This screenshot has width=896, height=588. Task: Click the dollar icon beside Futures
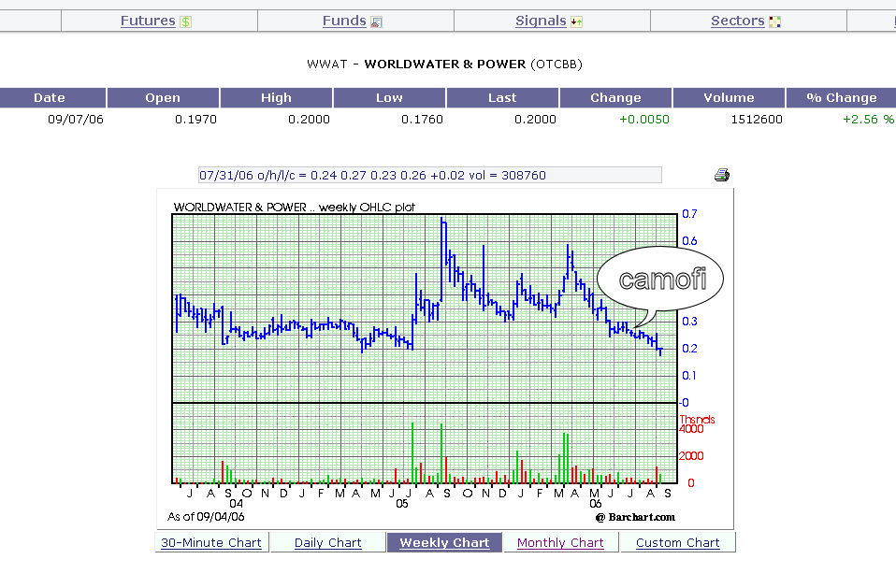[x=186, y=22]
